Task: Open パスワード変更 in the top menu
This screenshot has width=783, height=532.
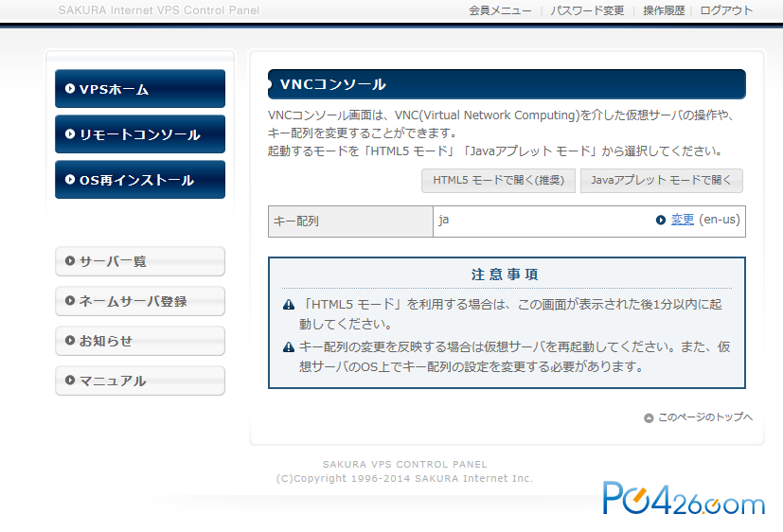Action: [x=587, y=10]
